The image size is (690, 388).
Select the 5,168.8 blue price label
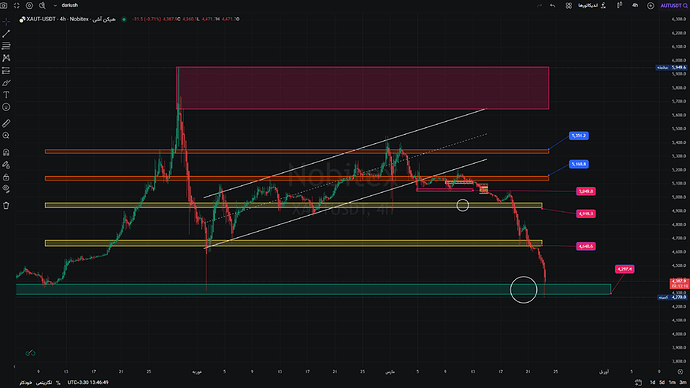[579, 164]
